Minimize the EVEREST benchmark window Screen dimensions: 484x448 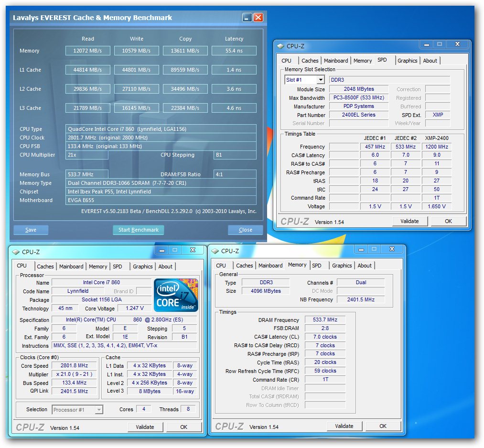tap(247, 18)
